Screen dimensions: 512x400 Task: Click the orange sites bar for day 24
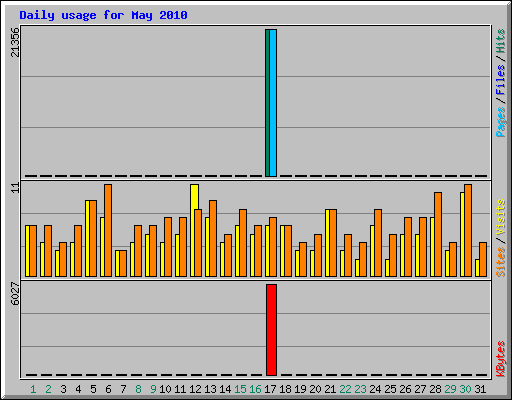tap(378, 243)
